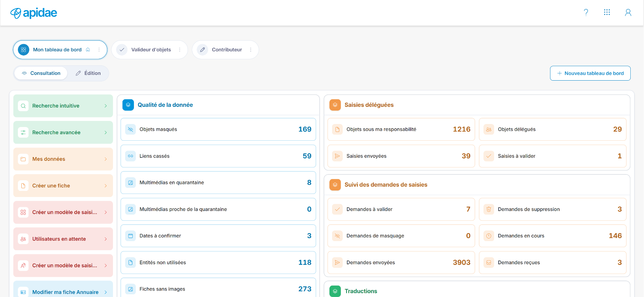The height and width of the screenshot is (297, 644).
Task: Open the help question mark icon
Action: click(x=586, y=13)
